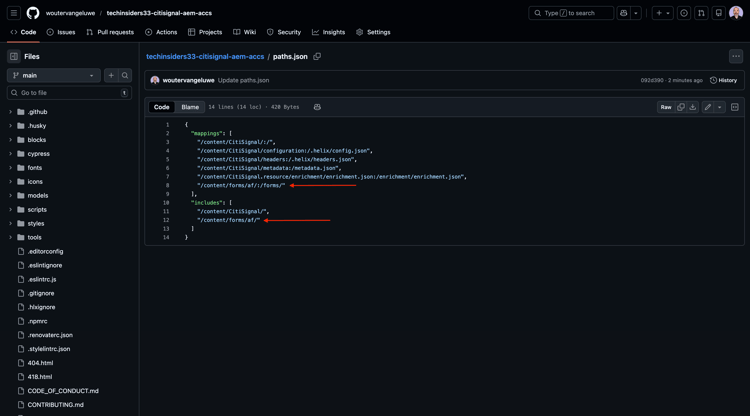Open the .stylelintrc.json file
The height and width of the screenshot is (416, 750).
coord(49,349)
